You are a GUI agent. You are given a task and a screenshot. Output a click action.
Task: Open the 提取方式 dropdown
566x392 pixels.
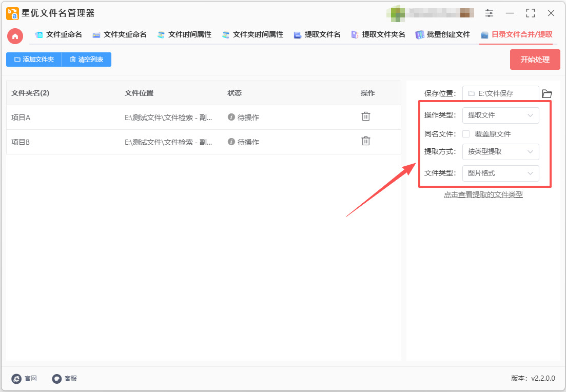tap(500, 152)
